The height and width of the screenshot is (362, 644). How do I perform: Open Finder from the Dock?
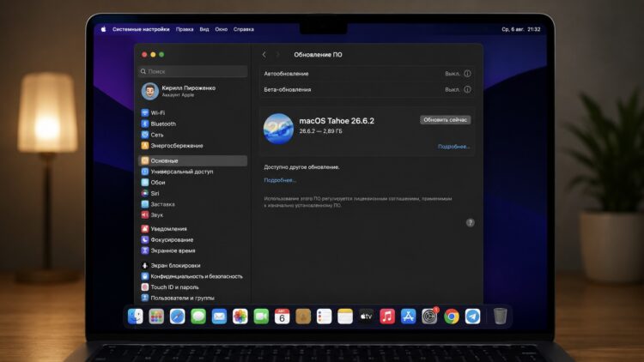pyautogui.click(x=135, y=317)
